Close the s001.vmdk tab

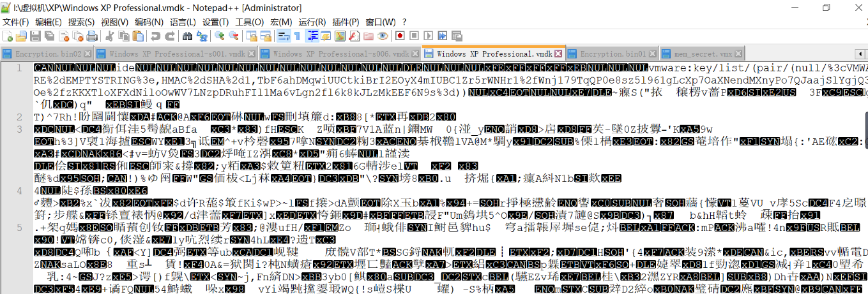251,54
